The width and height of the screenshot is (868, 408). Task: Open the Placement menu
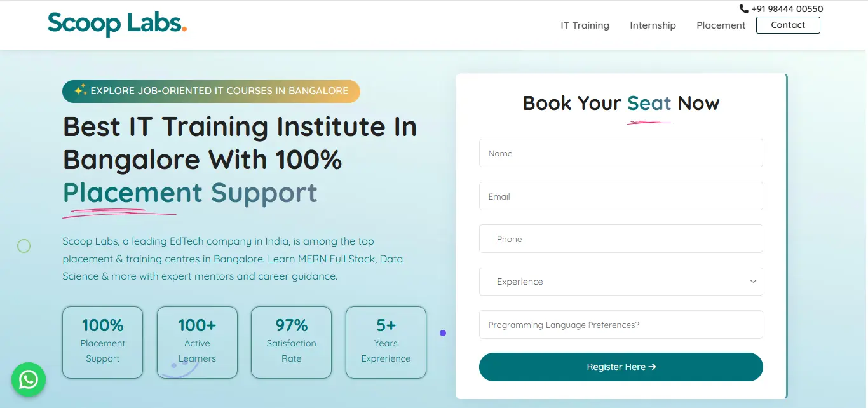pyautogui.click(x=721, y=25)
